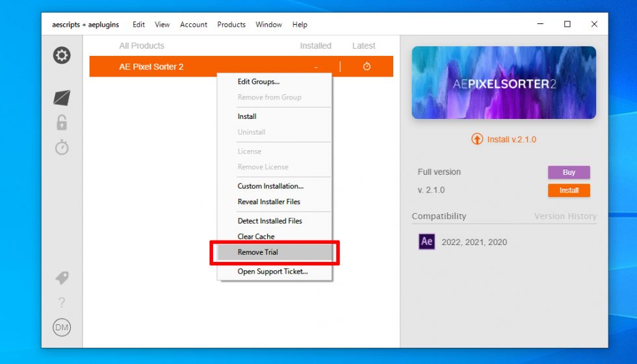Choose Install in the context menu
Image resolution: width=637 pixels, height=364 pixels.
click(x=247, y=117)
